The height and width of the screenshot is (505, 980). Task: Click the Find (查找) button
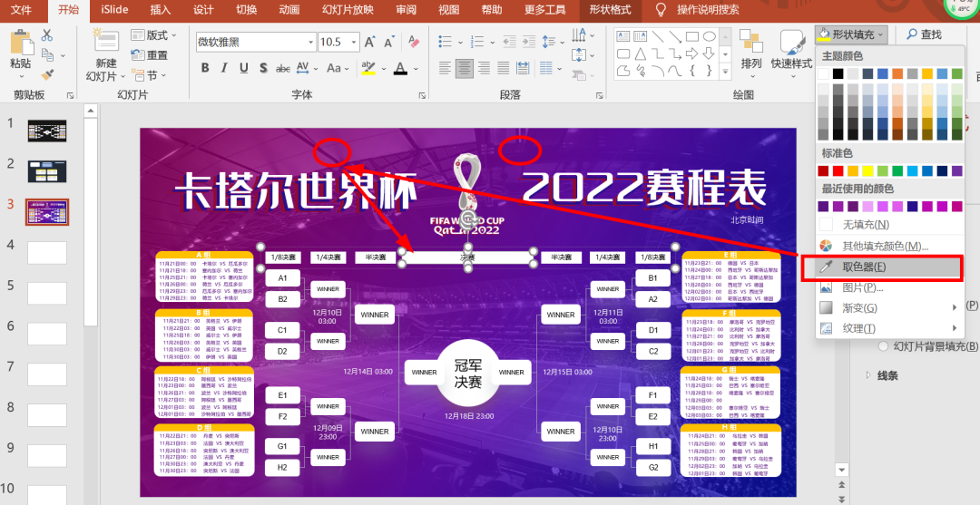pos(925,34)
